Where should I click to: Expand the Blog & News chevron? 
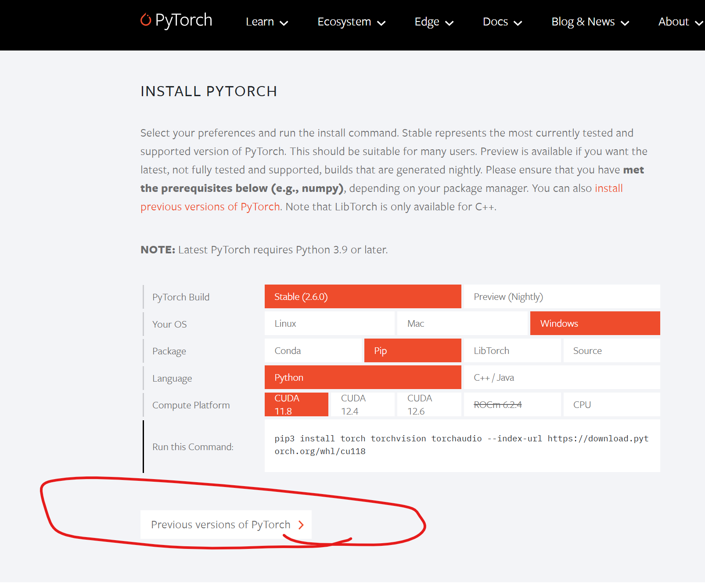coord(625,23)
